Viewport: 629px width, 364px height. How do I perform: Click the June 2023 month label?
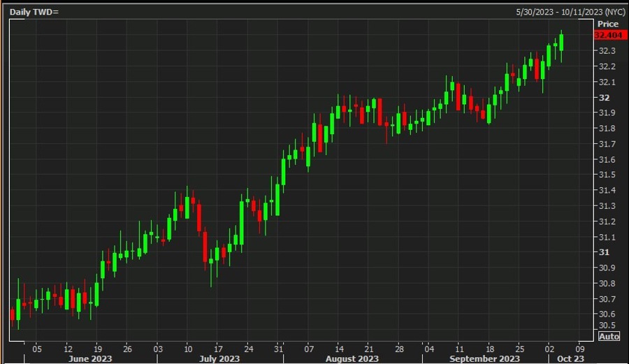coord(90,359)
